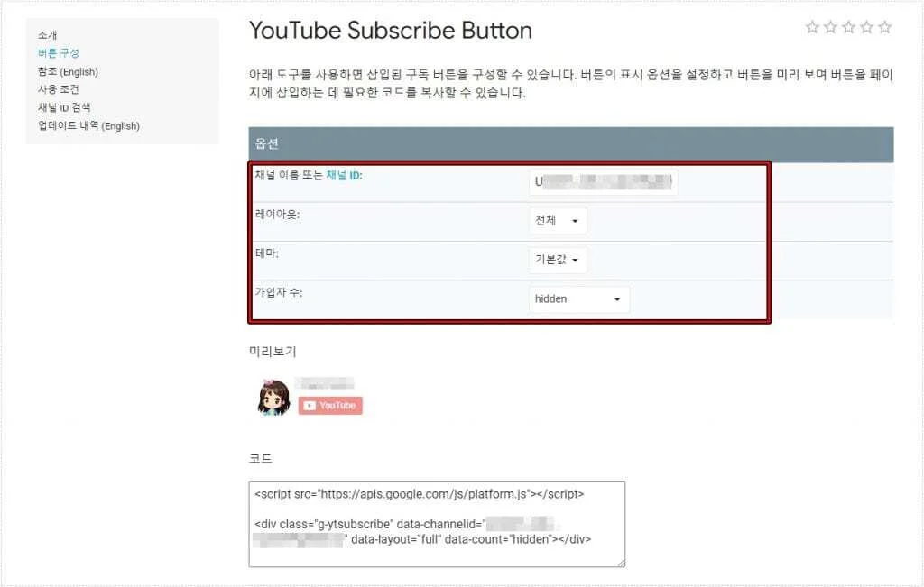Screen dimensions: 924x587
Task: Focus the channel name or ID field
Action: [x=603, y=182]
